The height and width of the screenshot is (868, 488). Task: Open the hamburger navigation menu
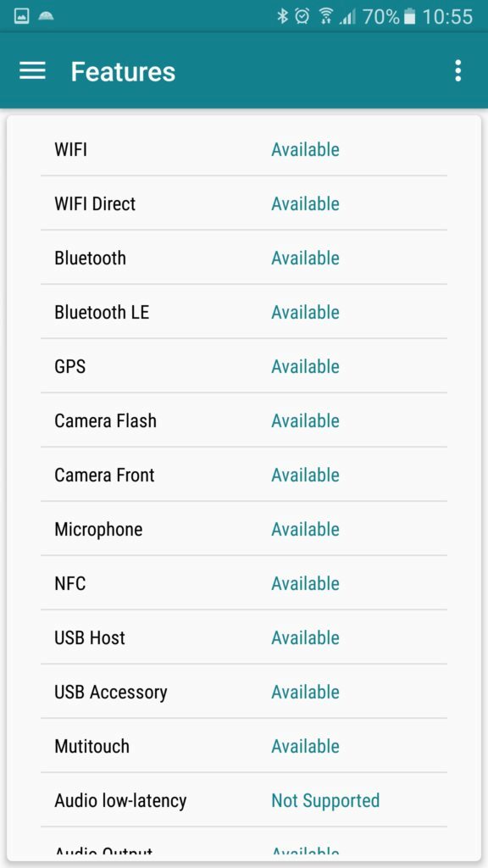(32, 71)
